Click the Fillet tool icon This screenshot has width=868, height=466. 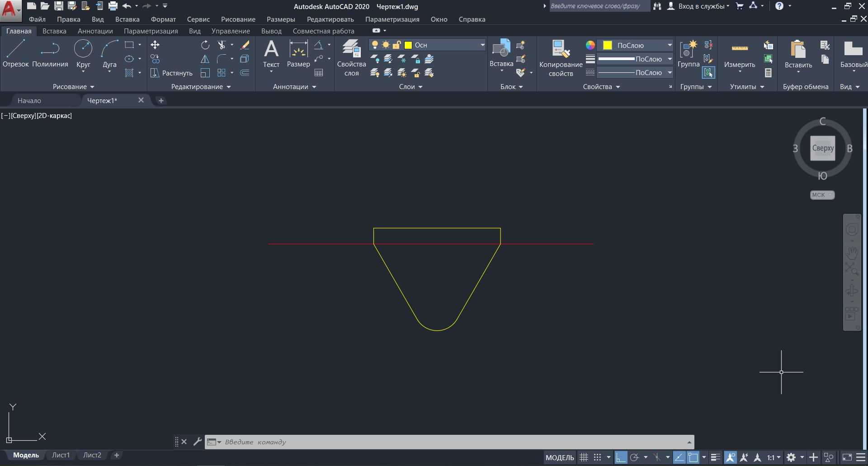[x=222, y=59]
